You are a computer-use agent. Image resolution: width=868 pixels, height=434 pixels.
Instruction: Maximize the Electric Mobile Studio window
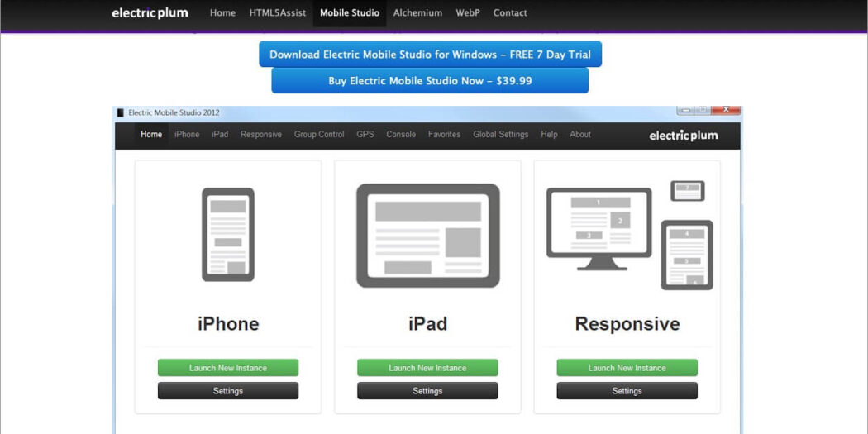(703, 110)
